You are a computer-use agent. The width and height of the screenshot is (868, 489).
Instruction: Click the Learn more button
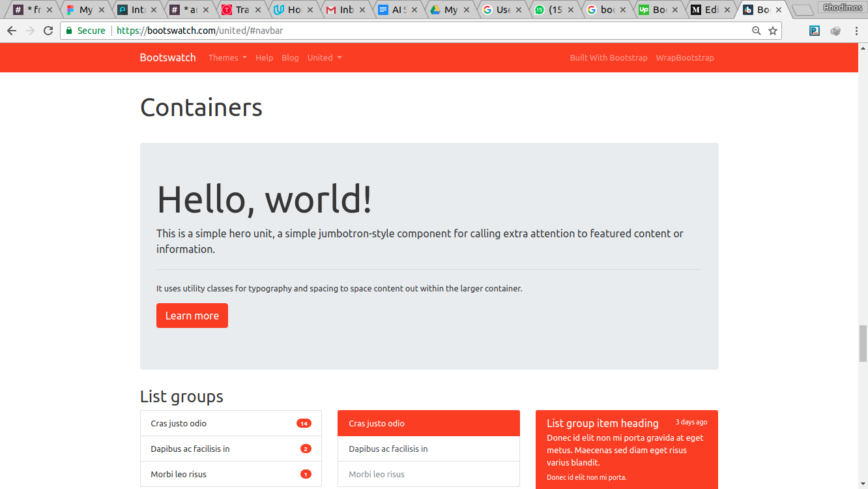[x=192, y=316]
